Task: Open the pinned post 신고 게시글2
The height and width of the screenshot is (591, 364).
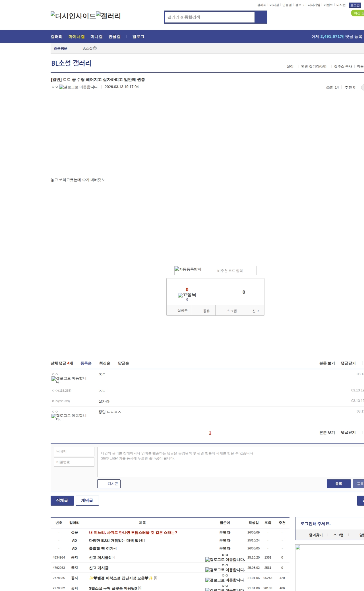Action: 100,557
